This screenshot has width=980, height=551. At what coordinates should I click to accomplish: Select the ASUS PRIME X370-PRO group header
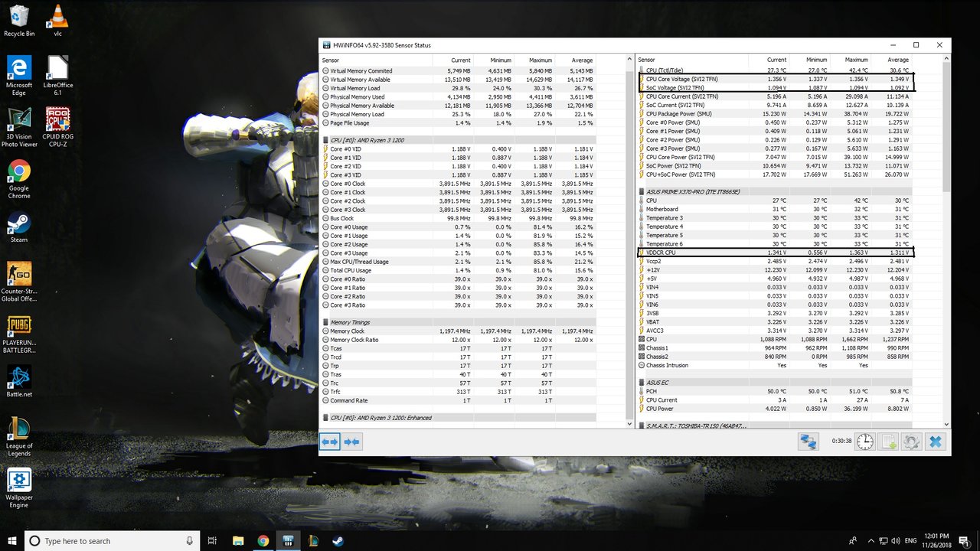(x=774, y=192)
